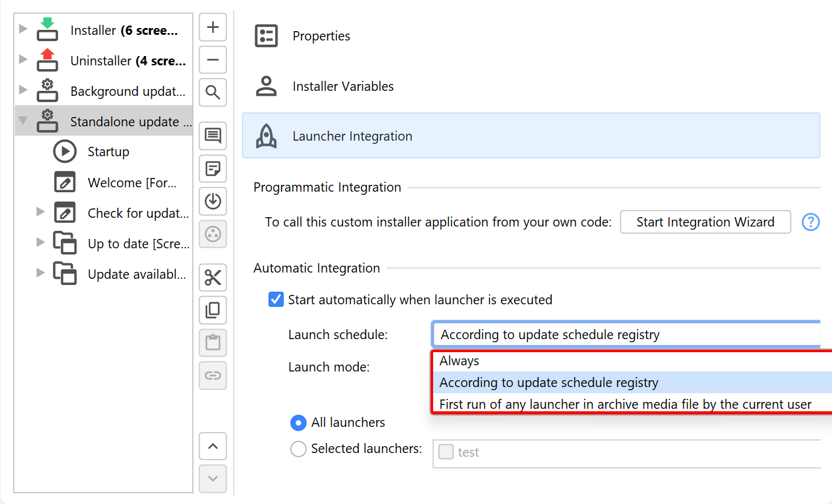
Task: Open the Launch schedule combo box
Action: [x=625, y=335]
